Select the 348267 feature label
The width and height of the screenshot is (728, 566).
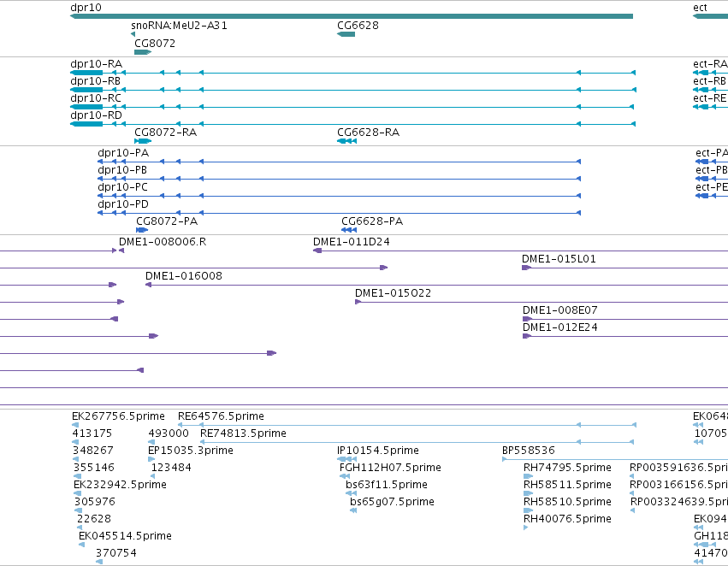[x=93, y=451]
